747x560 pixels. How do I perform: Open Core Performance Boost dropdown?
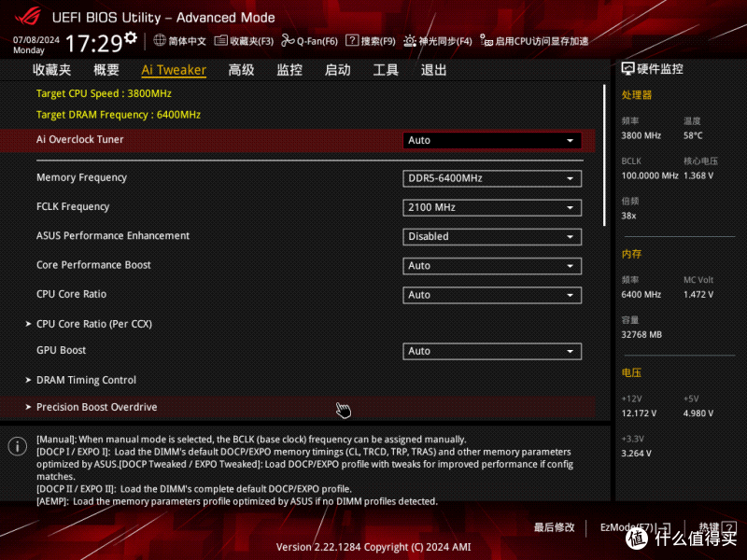(492, 266)
